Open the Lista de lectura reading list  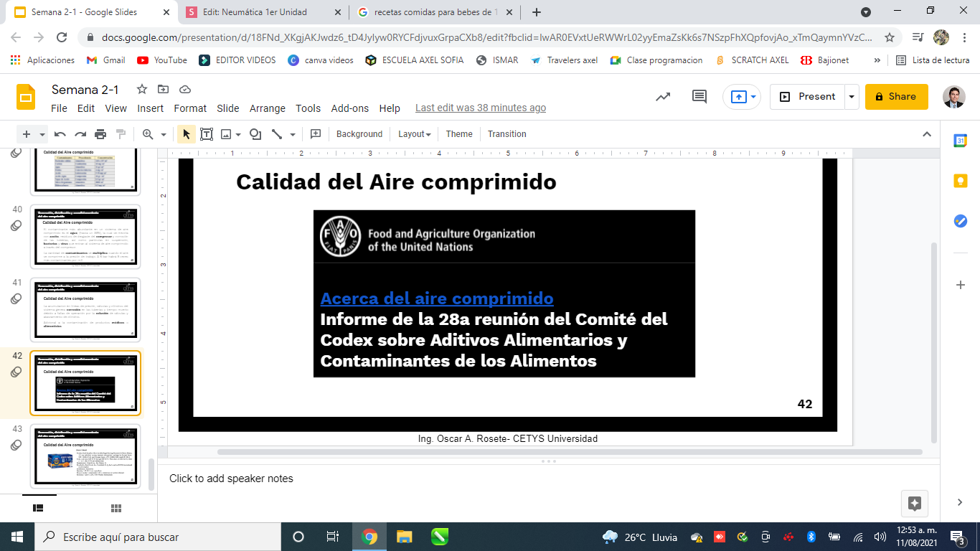pos(933,60)
